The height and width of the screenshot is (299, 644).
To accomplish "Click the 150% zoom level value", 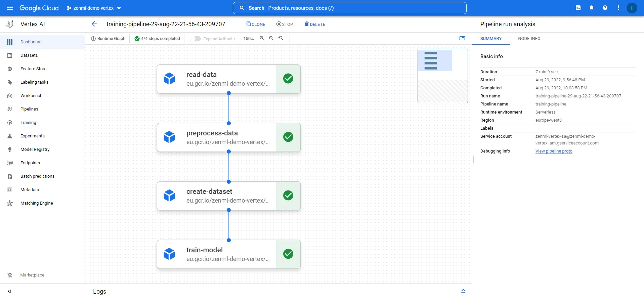I will [x=249, y=39].
